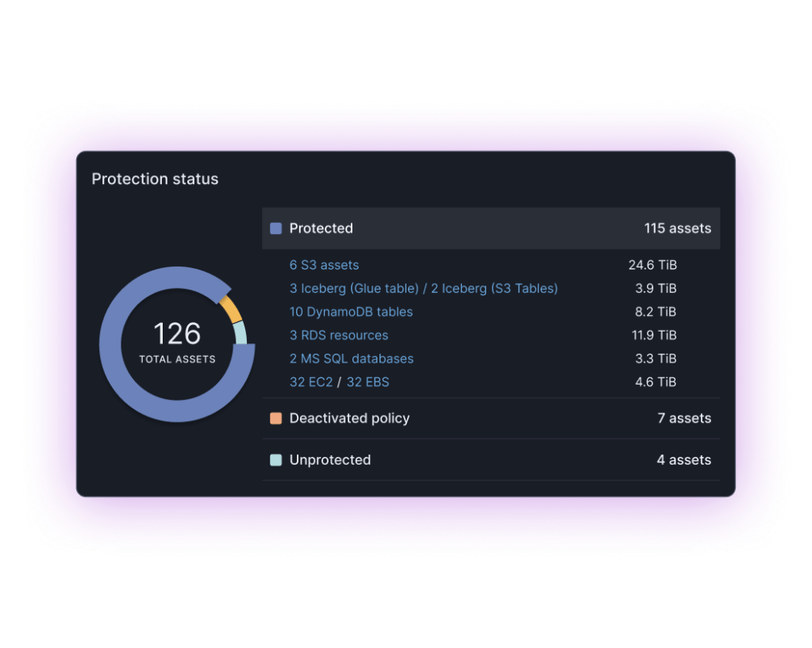Screen dimensions: 812x648
Task: Open the 32 EC2 link
Action: click(310, 382)
